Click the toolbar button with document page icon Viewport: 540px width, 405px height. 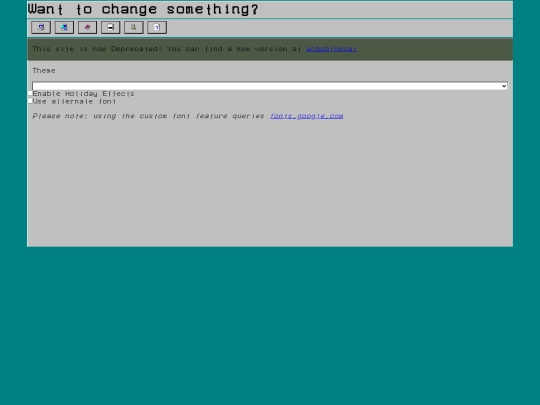[x=157, y=27]
